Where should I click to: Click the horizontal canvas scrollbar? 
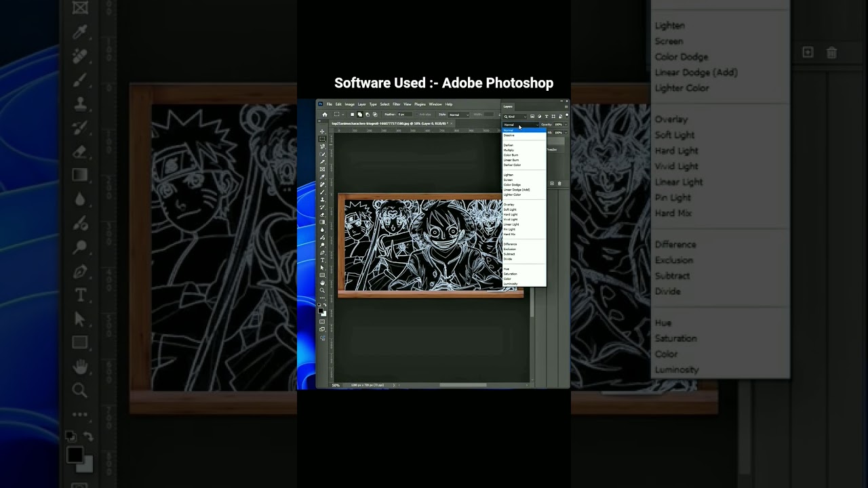coord(463,385)
